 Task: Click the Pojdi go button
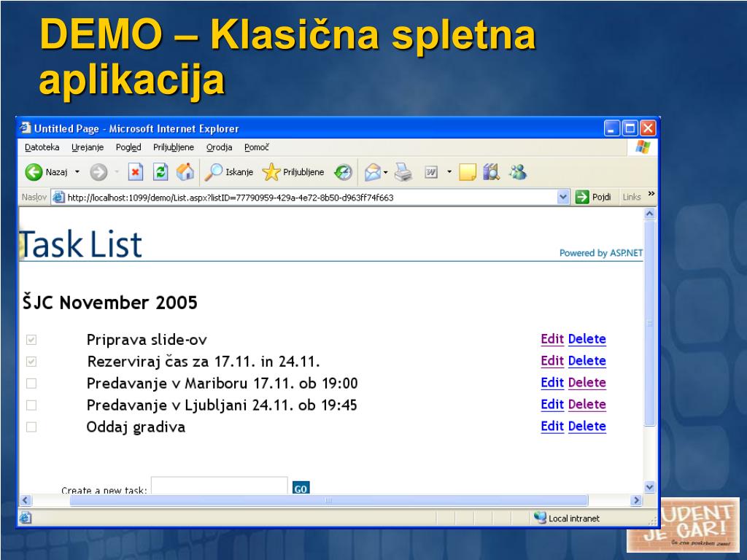[x=594, y=197]
